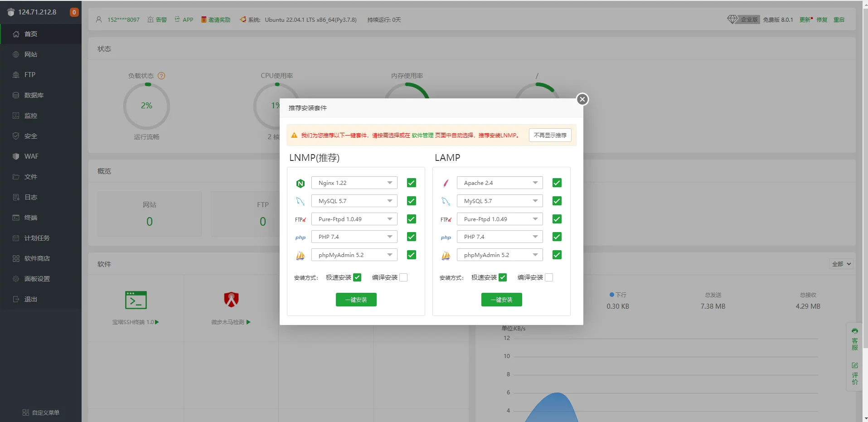Uncheck the LNMP PHP 7.4 checkbox

[x=412, y=237]
